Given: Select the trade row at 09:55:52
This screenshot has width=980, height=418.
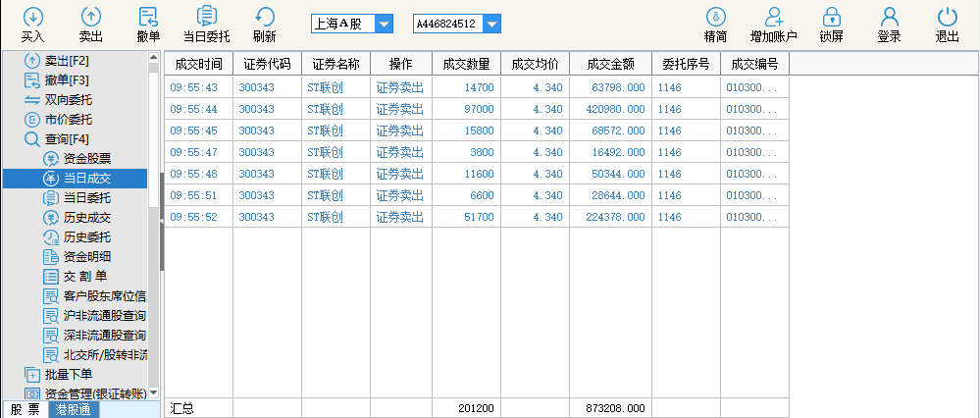Looking at the screenshot, I should point(477,218).
